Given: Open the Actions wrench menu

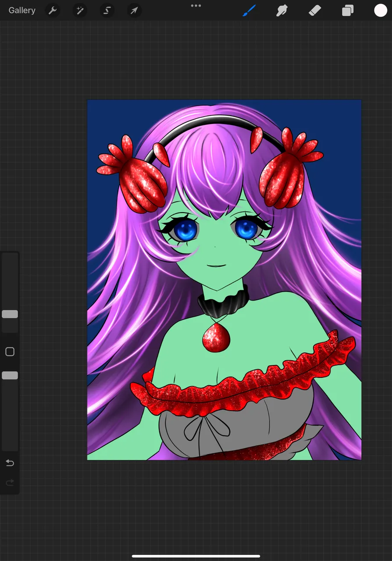Looking at the screenshot, I should pyautogui.click(x=53, y=11).
